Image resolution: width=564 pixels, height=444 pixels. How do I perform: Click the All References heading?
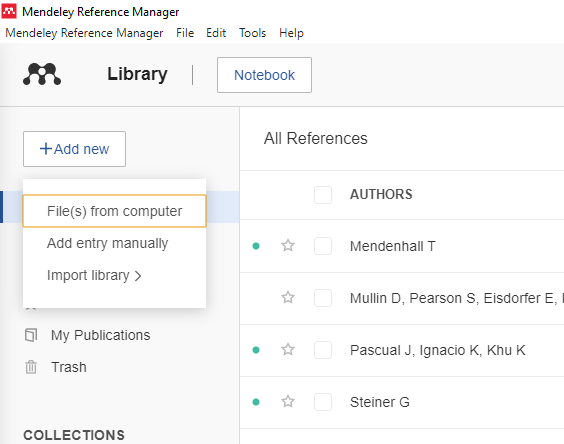tap(315, 139)
